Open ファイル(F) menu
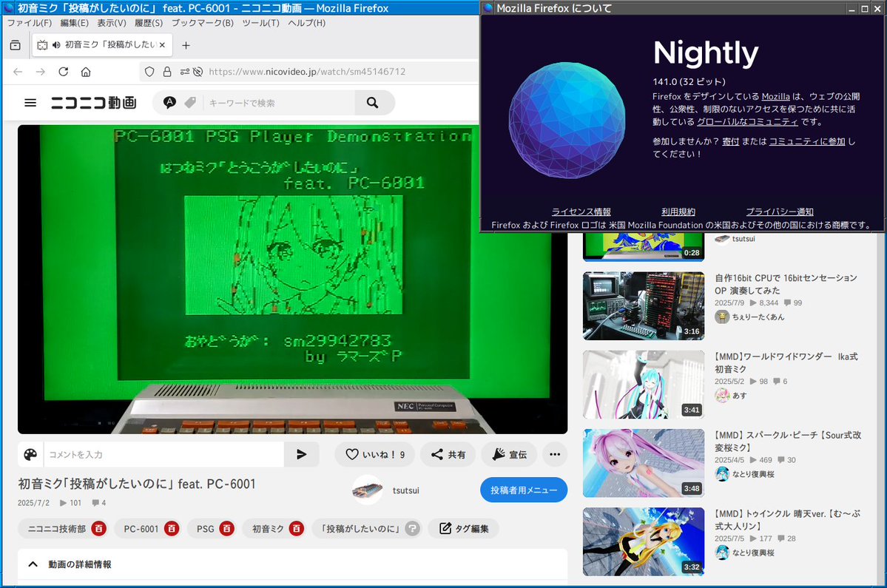887x588 pixels. click(x=30, y=23)
